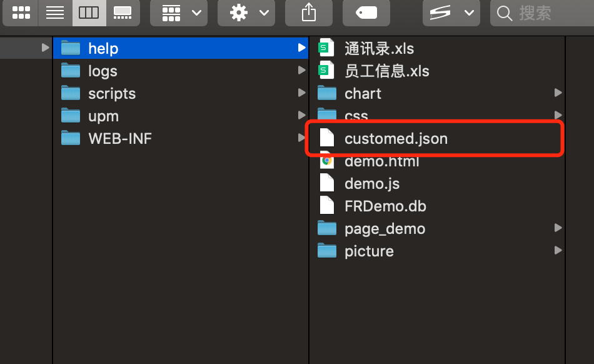The height and width of the screenshot is (364, 594).
Task: Switch to gallery view
Action: point(123,13)
